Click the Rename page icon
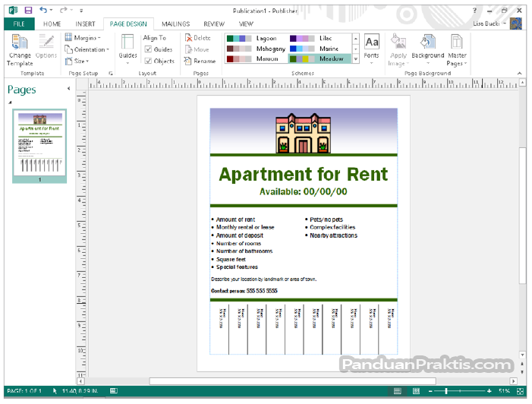Image resolution: width=532 pixels, height=404 pixels. (x=199, y=61)
